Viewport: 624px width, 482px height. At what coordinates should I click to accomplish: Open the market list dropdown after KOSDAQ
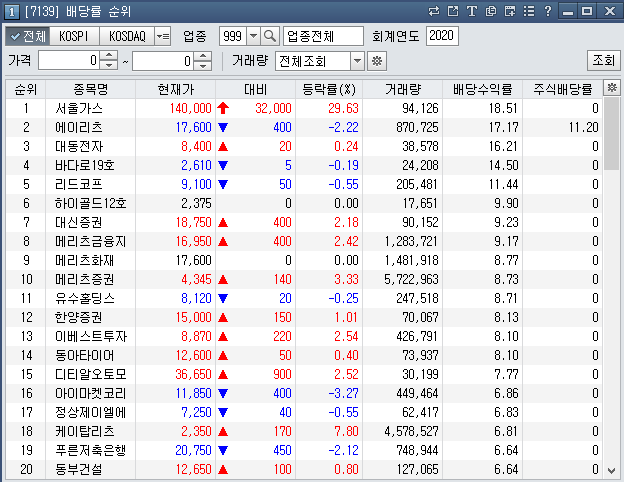(163, 36)
